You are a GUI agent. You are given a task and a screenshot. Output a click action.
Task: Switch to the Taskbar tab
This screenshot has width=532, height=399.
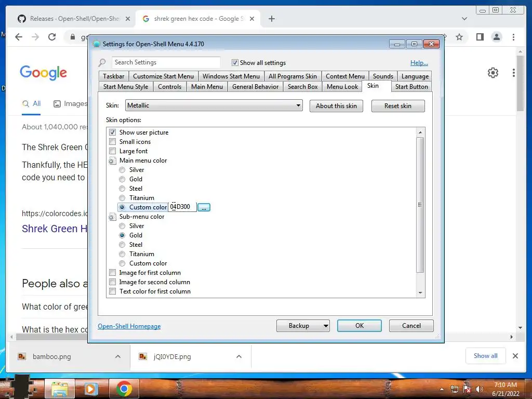click(x=114, y=76)
